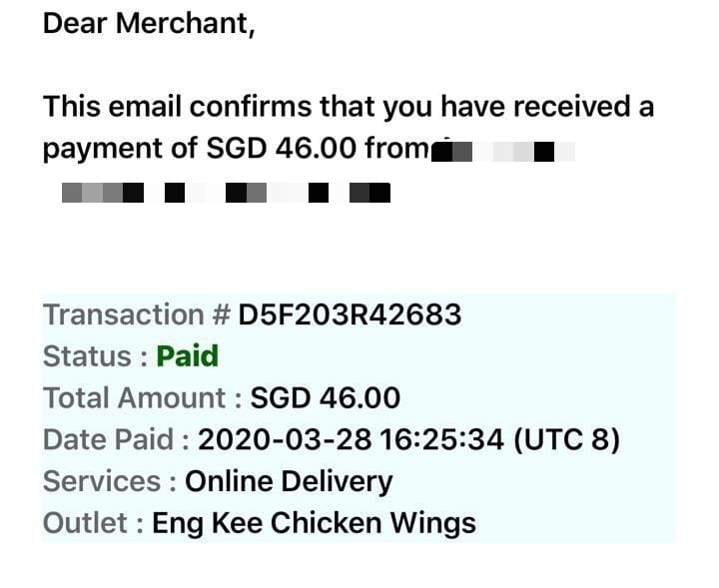Click the green "Paid" status text
The width and height of the screenshot is (719, 588).
[x=188, y=356]
